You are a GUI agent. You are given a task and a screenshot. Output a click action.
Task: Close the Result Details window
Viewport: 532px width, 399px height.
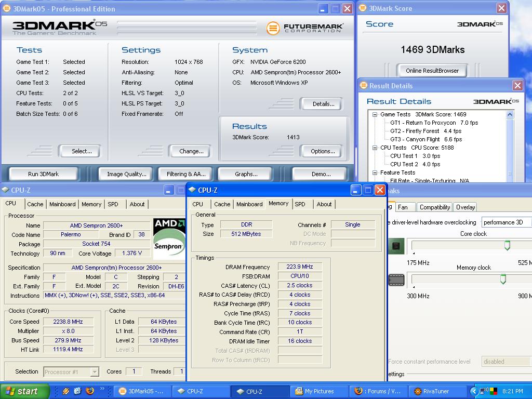click(x=517, y=86)
